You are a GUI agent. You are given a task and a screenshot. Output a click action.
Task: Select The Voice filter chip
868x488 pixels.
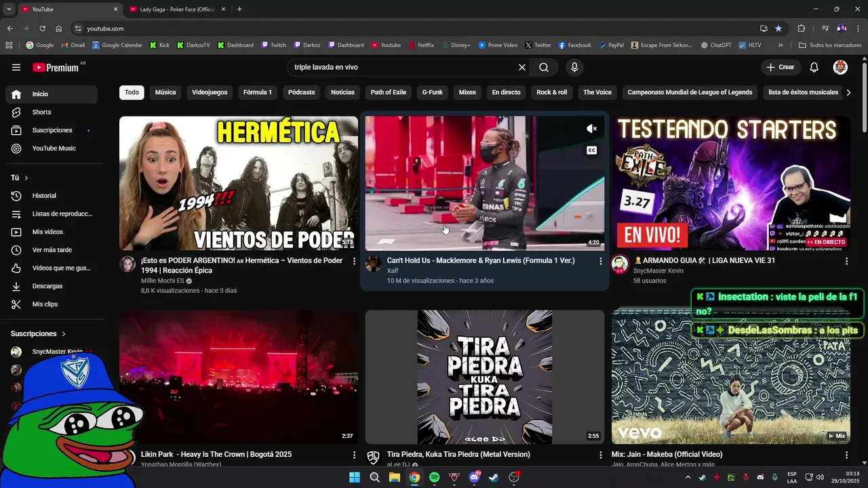(597, 92)
